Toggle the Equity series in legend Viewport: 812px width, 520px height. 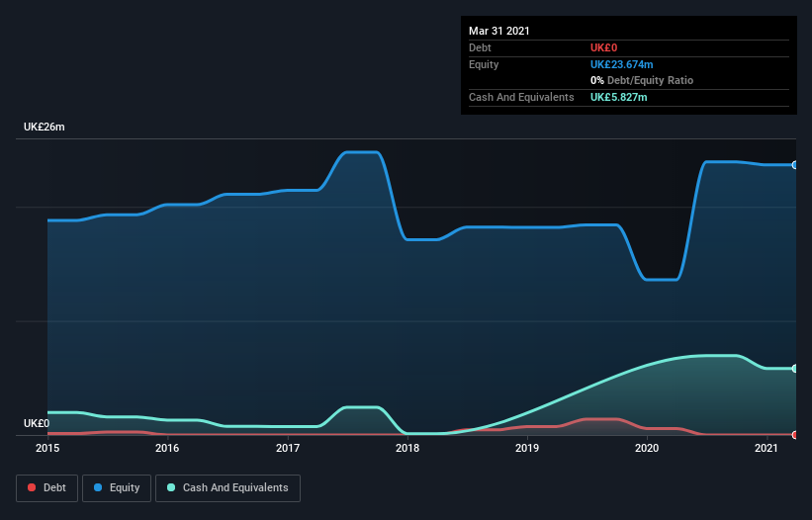[116, 487]
